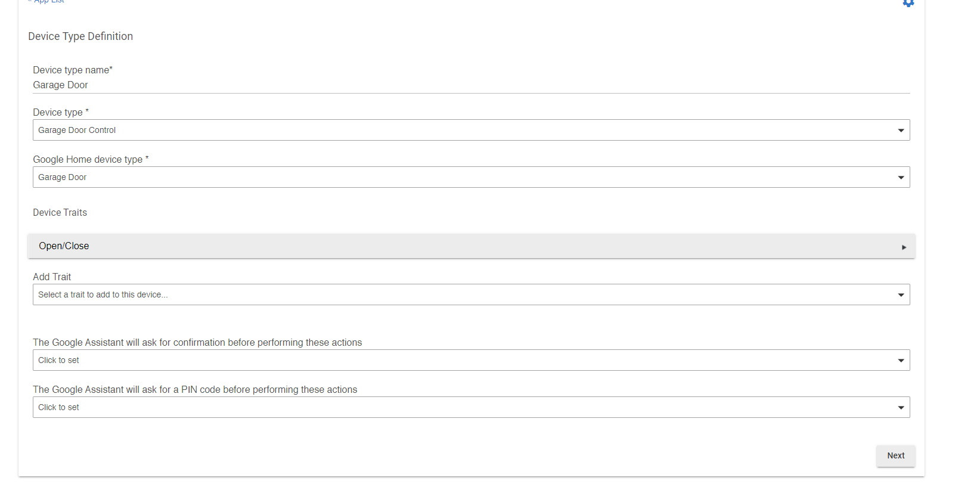Click the 'Add Trait' label
The image size is (980, 493).
tap(52, 277)
